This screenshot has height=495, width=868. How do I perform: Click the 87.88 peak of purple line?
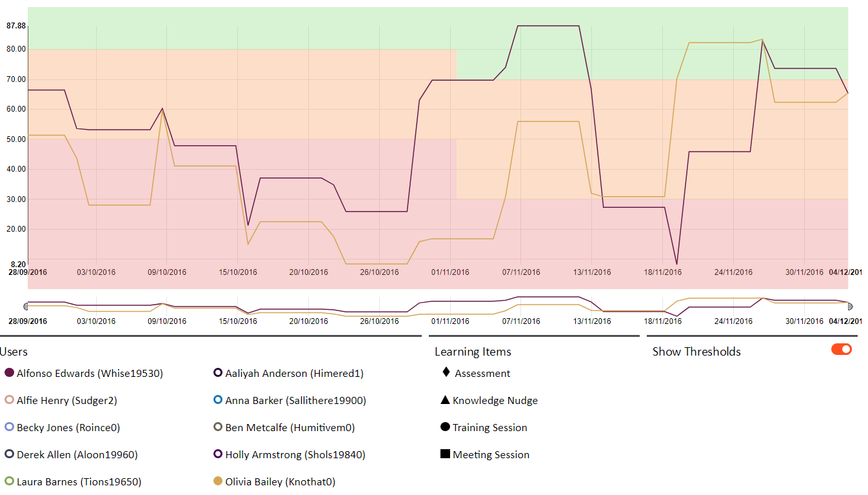[548, 26]
